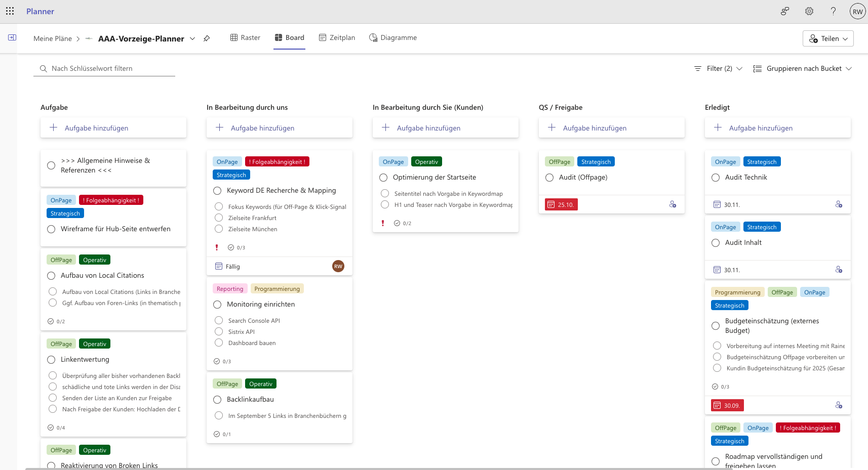Click the plus icon in Aufgabe bucket
Screen dimensions: 868x470
pos(53,127)
